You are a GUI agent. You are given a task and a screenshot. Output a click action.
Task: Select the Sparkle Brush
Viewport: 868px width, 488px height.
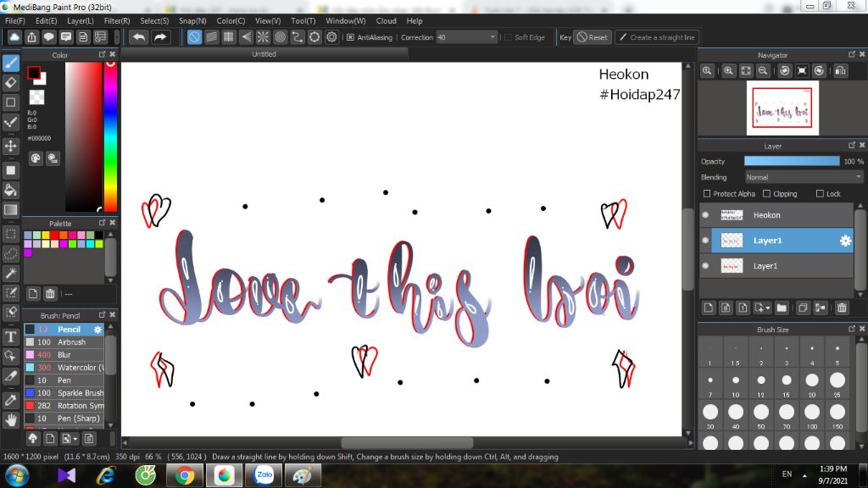[x=64, y=393]
